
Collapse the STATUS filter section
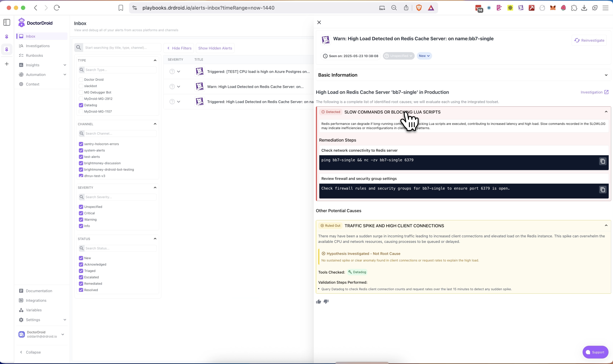pyautogui.click(x=155, y=239)
